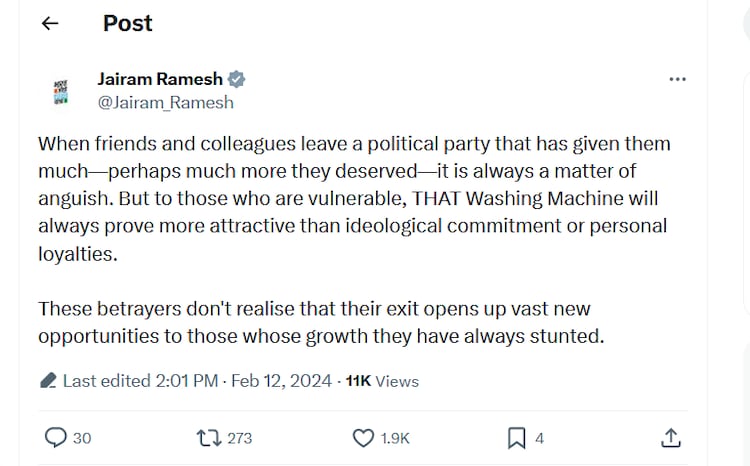The height and width of the screenshot is (466, 750).
Task: Open Jairam Ramesh's profile picture
Action: click(x=59, y=90)
